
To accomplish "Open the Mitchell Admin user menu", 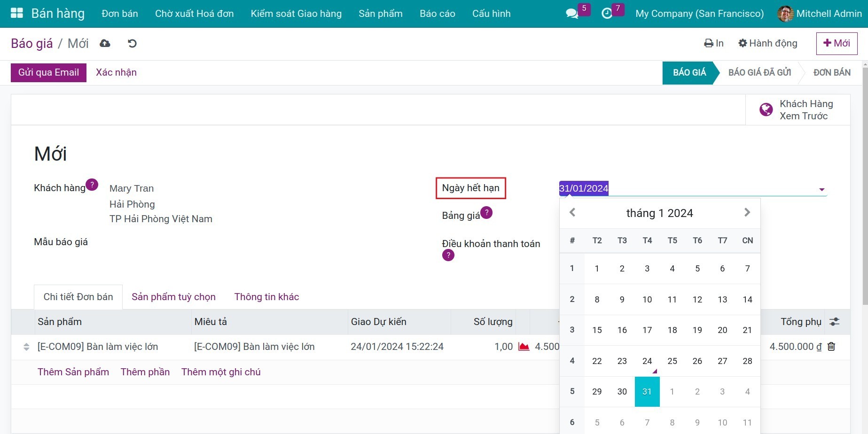I will pos(820,14).
